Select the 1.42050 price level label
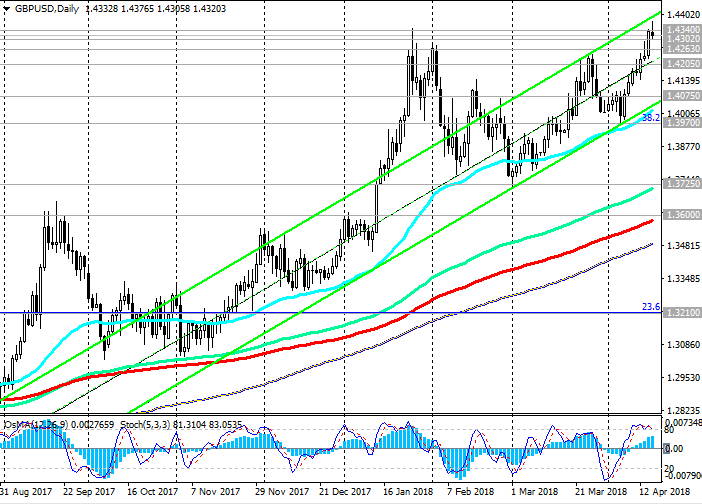This screenshot has height=504, width=702. coord(682,62)
